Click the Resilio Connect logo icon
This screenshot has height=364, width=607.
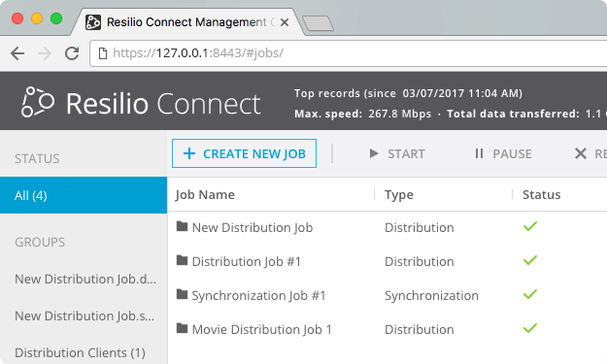38,102
